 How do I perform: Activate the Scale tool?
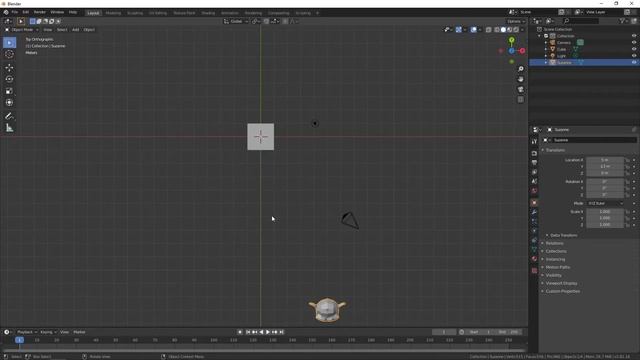coord(9,91)
